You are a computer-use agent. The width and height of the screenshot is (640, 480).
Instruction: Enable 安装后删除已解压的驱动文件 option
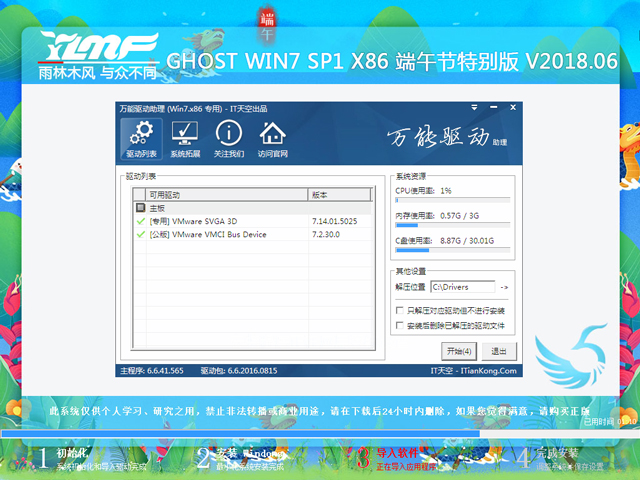click(x=401, y=325)
